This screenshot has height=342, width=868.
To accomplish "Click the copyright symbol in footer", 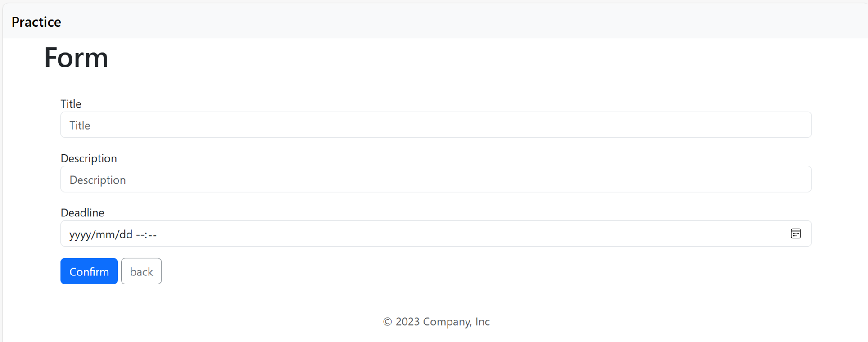I will pyautogui.click(x=387, y=322).
